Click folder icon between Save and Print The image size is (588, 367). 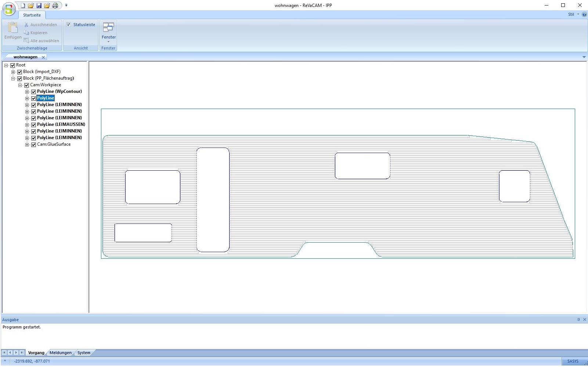tap(47, 6)
